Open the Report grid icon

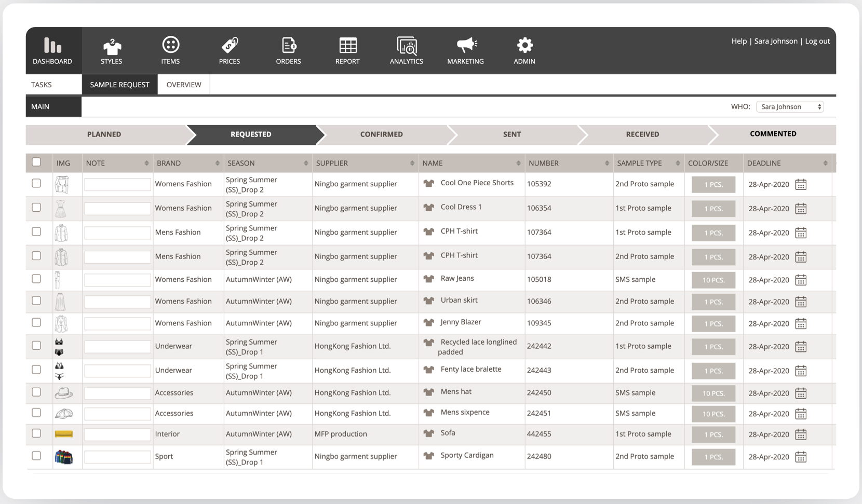(x=348, y=45)
